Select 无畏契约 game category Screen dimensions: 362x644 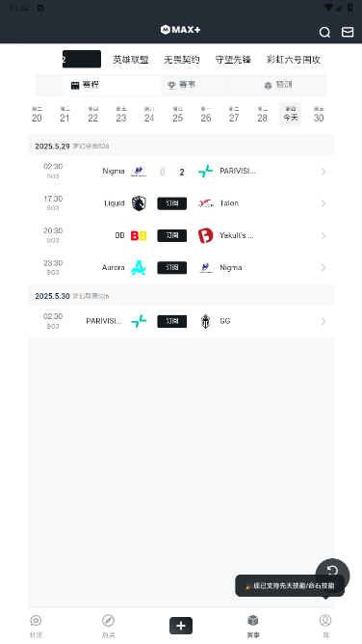click(182, 60)
